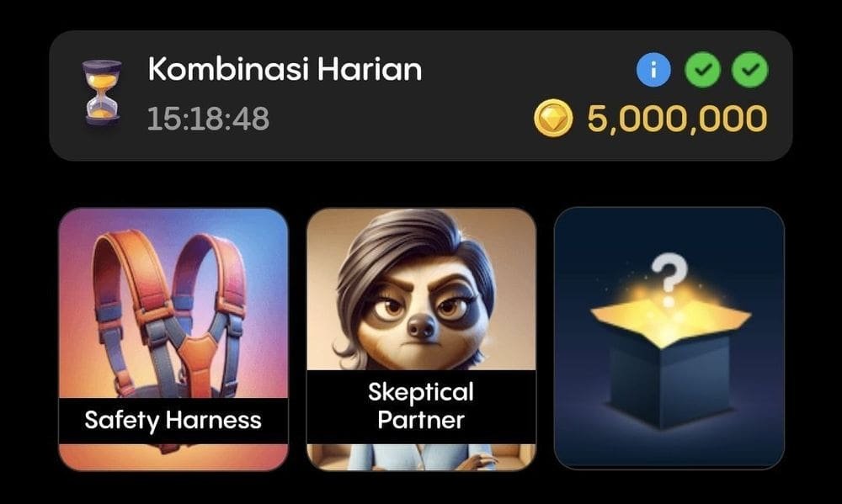Click the Kombinasi Harian title
The width and height of the screenshot is (842, 504).
point(285,70)
